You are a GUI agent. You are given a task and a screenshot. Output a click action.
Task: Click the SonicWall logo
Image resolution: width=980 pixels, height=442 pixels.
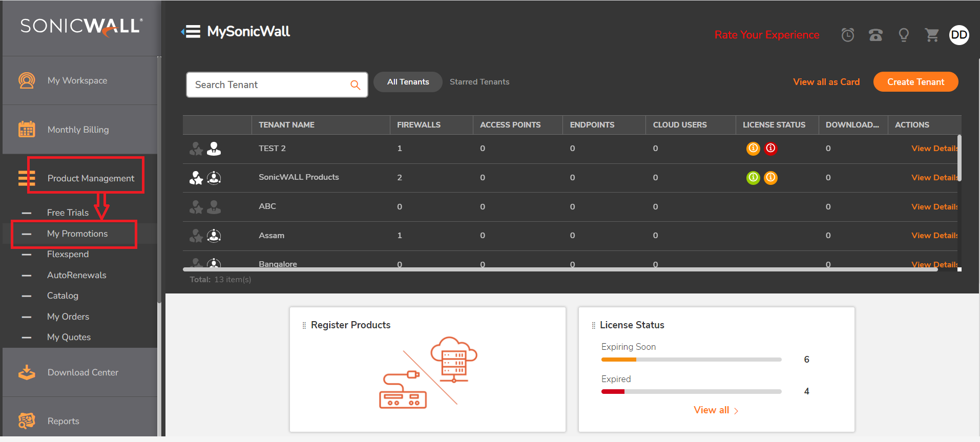tap(81, 27)
